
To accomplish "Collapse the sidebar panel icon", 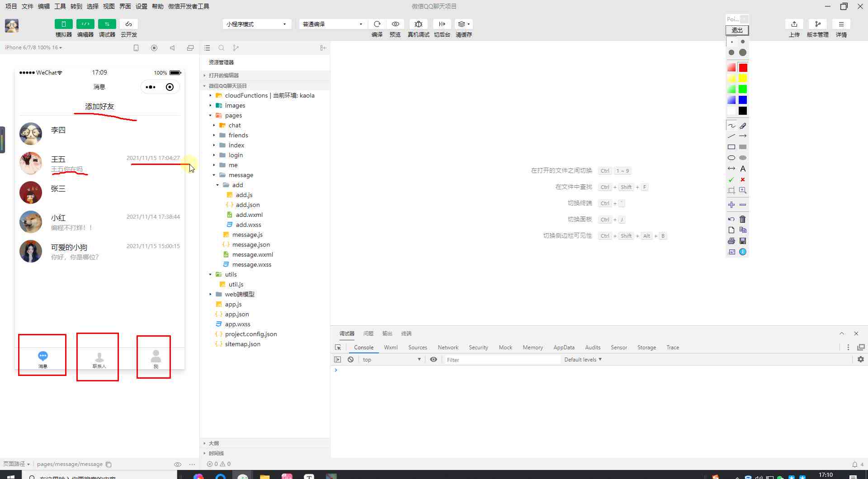I will pyautogui.click(x=323, y=48).
